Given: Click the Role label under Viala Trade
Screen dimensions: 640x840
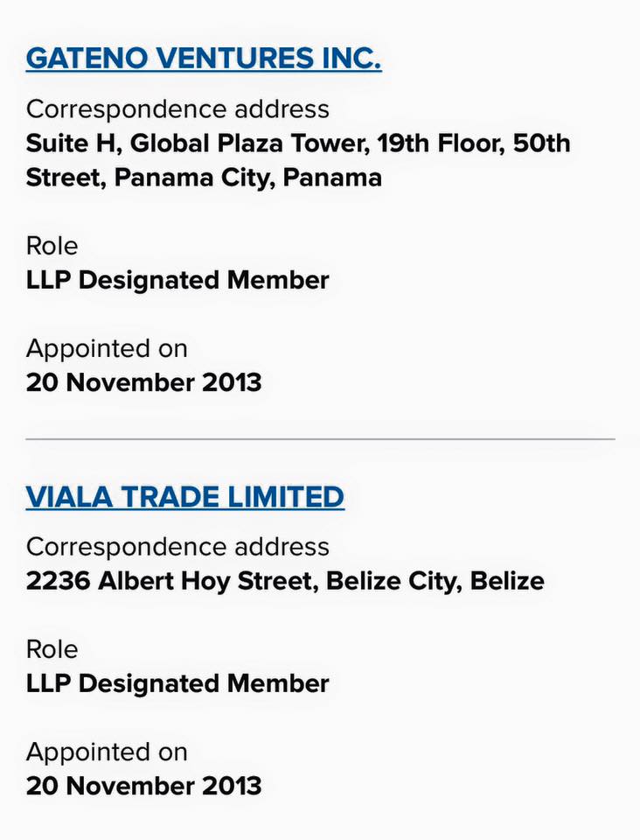Looking at the screenshot, I should coord(52,649).
